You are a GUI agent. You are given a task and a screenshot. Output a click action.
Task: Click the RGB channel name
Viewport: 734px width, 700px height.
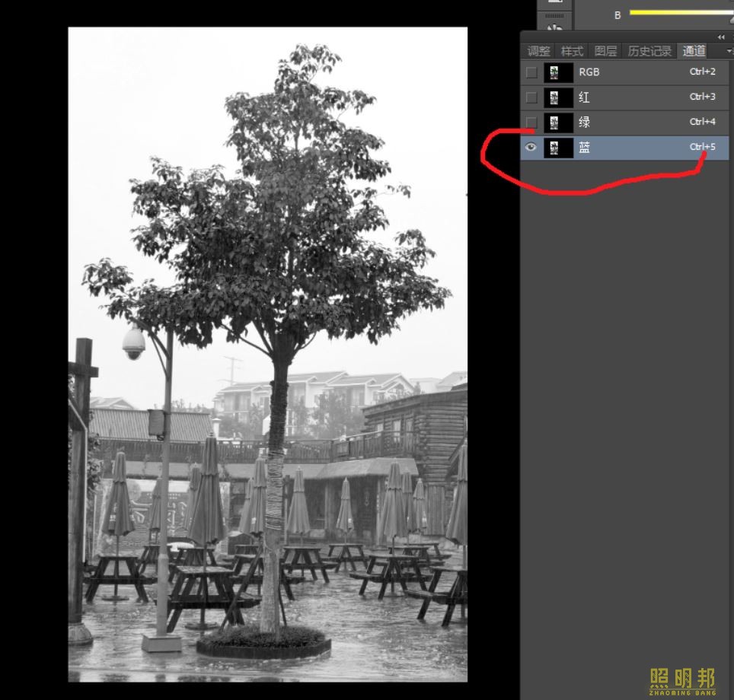[589, 72]
